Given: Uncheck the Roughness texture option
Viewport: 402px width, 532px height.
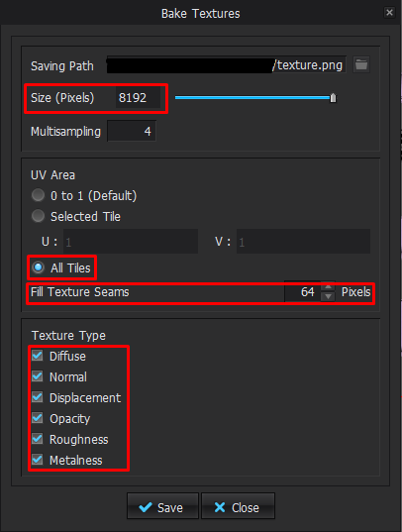Looking at the screenshot, I should coord(38,439).
